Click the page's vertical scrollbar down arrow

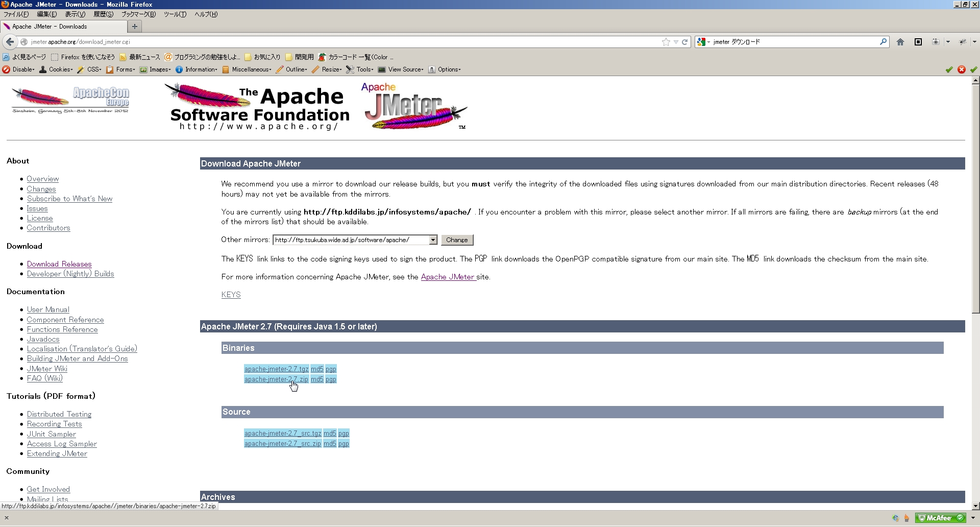(975, 507)
